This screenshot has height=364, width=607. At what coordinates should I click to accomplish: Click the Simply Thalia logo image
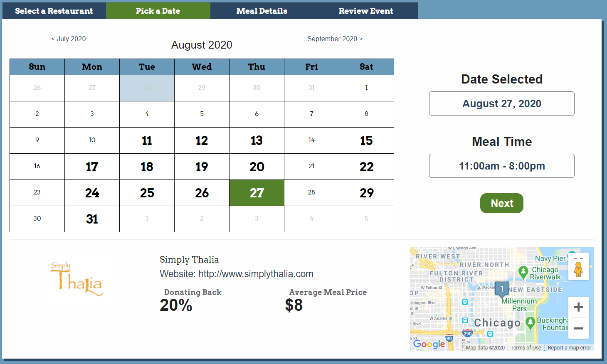(x=77, y=279)
